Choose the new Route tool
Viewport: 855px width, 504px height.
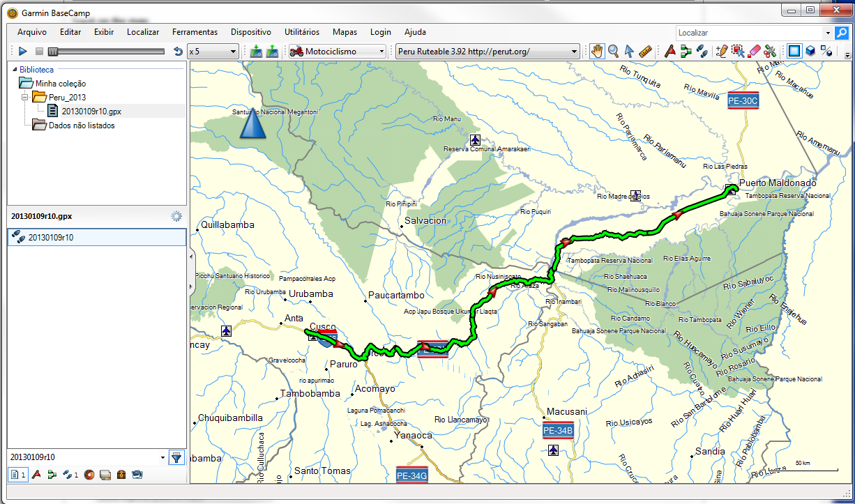pyautogui.click(x=686, y=51)
